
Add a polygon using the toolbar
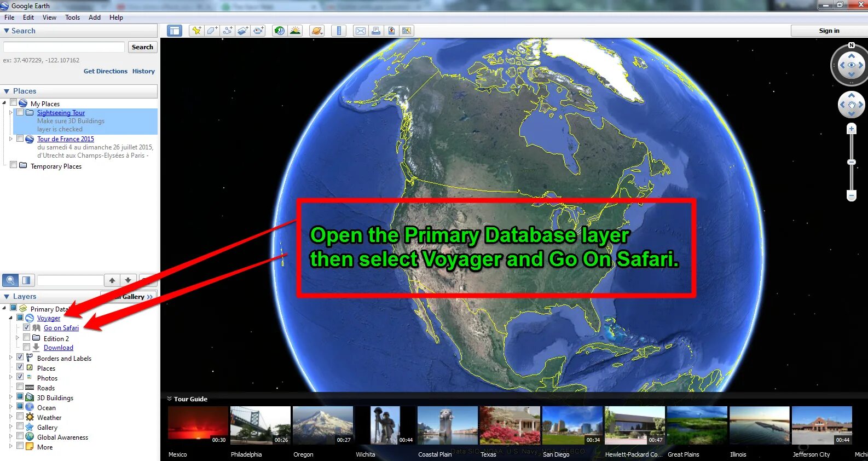pos(212,31)
